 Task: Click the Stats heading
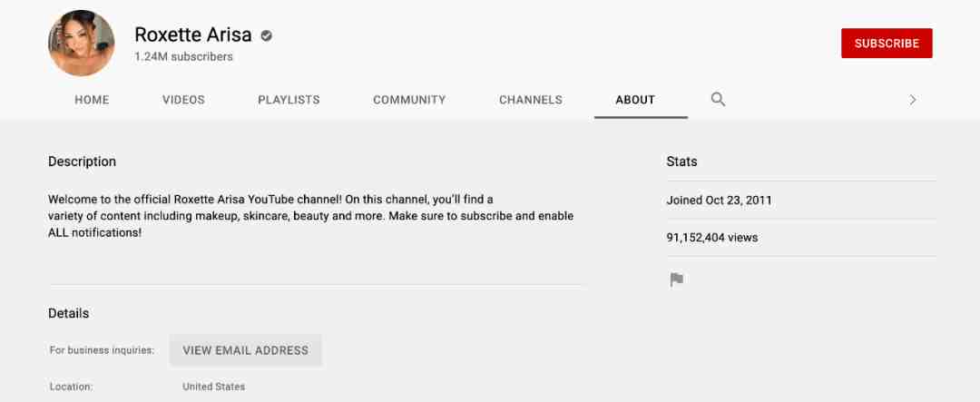pyautogui.click(x=681, y=162)
